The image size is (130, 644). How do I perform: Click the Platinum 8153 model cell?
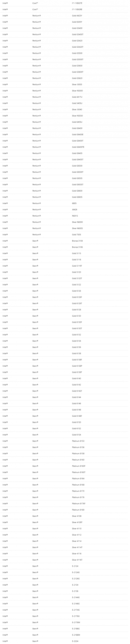[x=78, y=441]
